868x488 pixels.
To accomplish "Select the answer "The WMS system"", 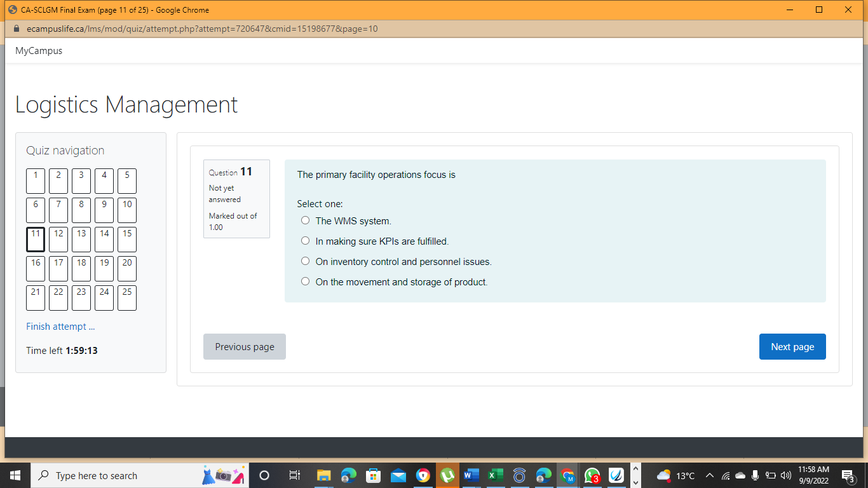I will tap(305, 220).
